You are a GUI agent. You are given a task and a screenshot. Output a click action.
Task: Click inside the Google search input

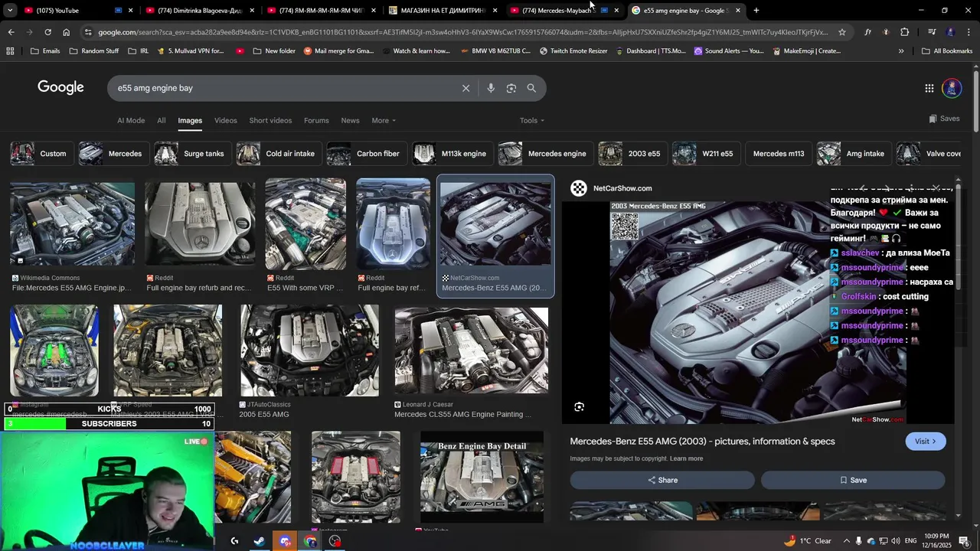tap(283, 88)
